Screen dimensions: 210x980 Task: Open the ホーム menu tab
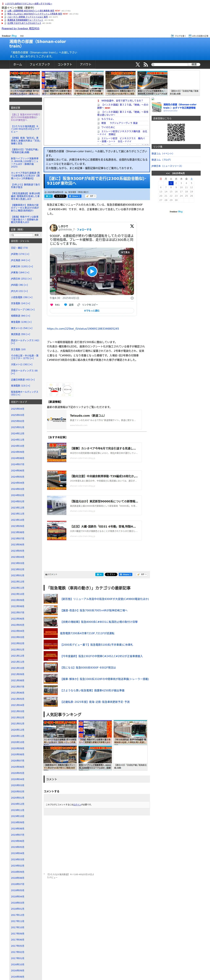pyautogui.click(x=17, y=65)
